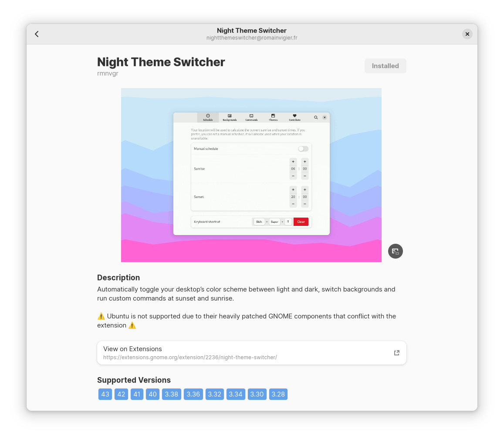The height and width of the screenshot is (440, 504).
Task: Close the extension details dialog
Action: point(467,34)
